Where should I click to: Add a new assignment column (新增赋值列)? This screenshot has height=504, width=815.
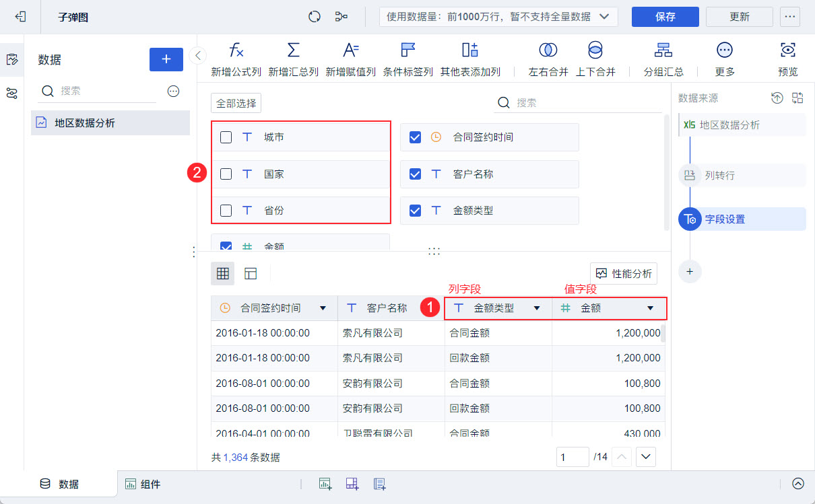351,60
